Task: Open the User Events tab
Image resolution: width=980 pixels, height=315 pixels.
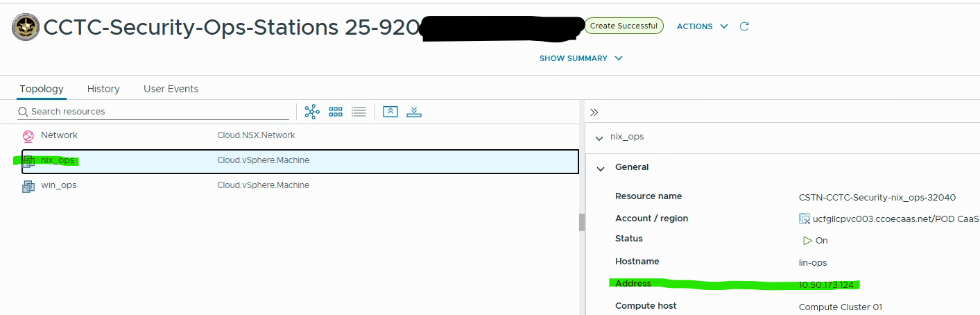Action: click(x=171, y=89)
